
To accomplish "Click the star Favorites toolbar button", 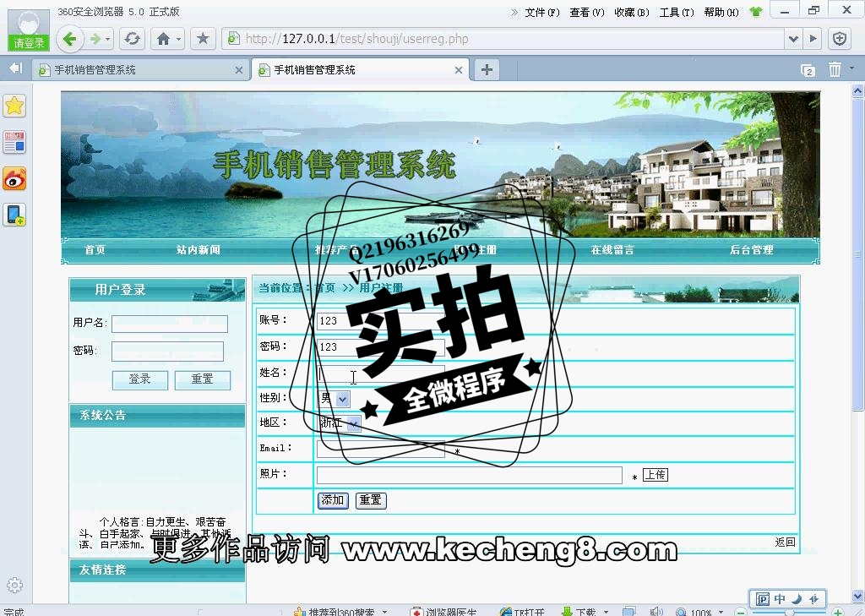I will [x=203, y=39].
